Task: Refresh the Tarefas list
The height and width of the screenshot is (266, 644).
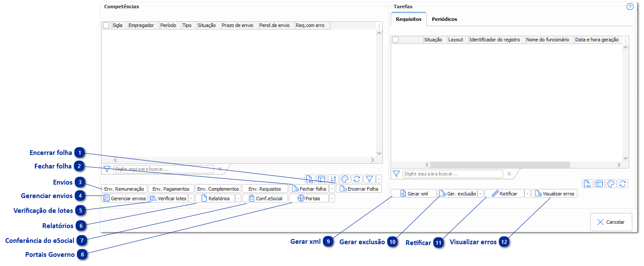Action: pos(623,184)
